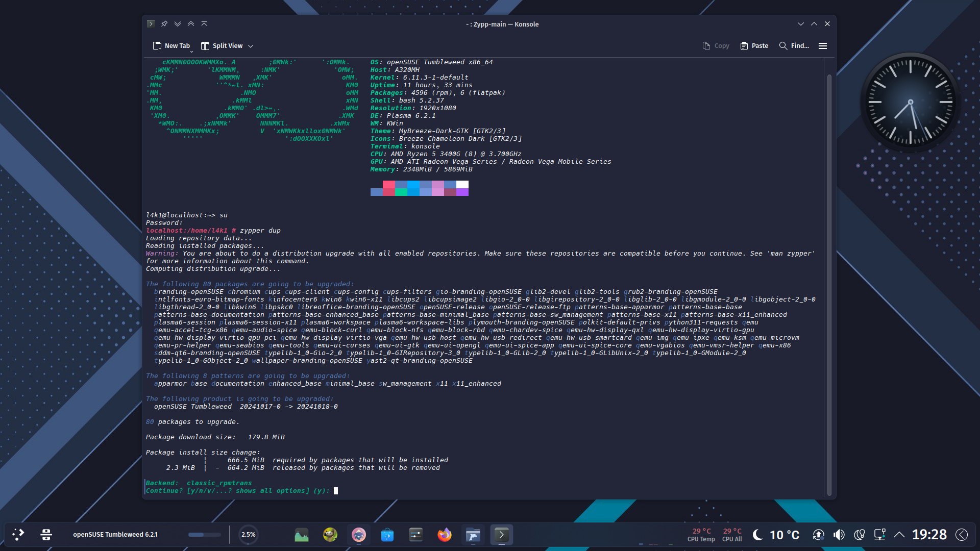Click the peek at desktop button

click(x=962, y=535)
